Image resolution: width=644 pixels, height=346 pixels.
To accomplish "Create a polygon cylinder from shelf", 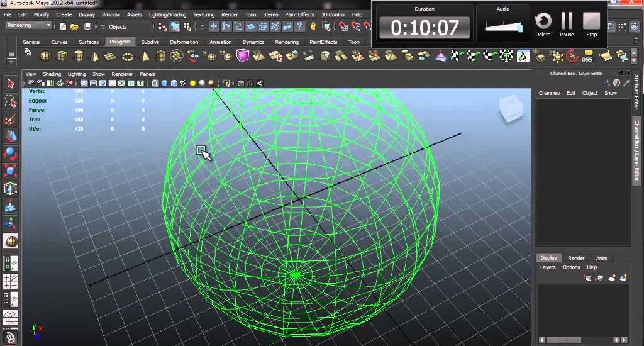I will (x=78, y=56).
